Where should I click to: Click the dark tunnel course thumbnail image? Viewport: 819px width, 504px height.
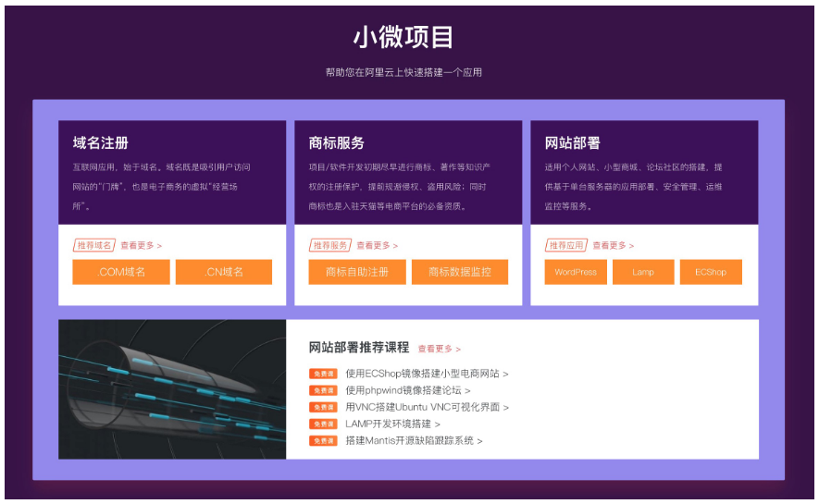[x=172, y=389]
